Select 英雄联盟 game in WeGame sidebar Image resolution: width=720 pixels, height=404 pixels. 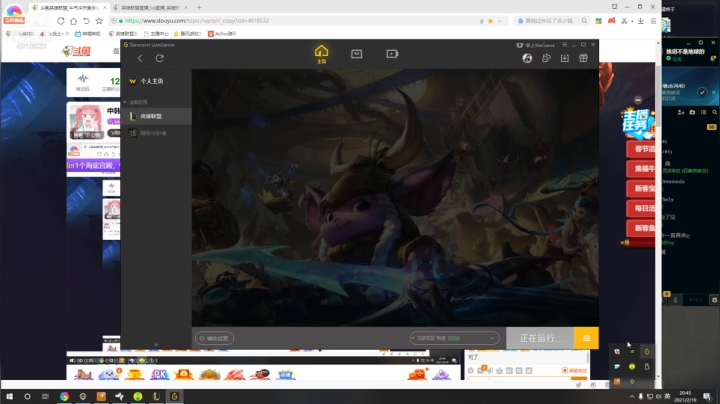coord(156,116)
